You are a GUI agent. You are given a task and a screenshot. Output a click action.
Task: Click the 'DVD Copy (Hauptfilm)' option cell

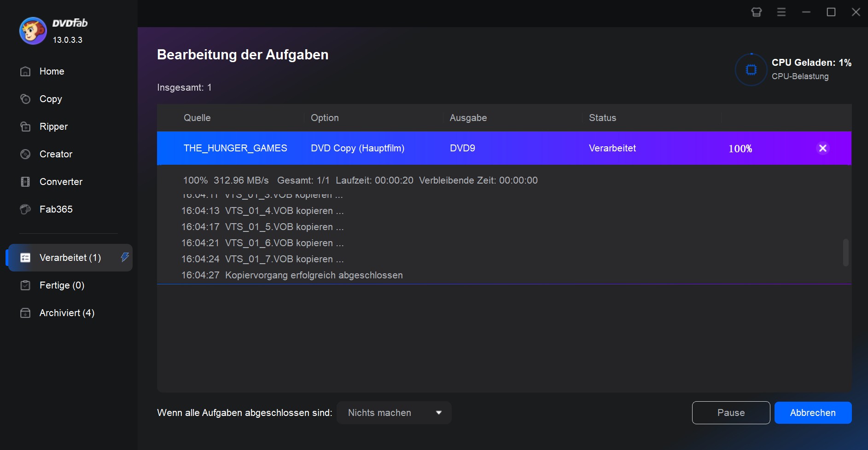357,148
